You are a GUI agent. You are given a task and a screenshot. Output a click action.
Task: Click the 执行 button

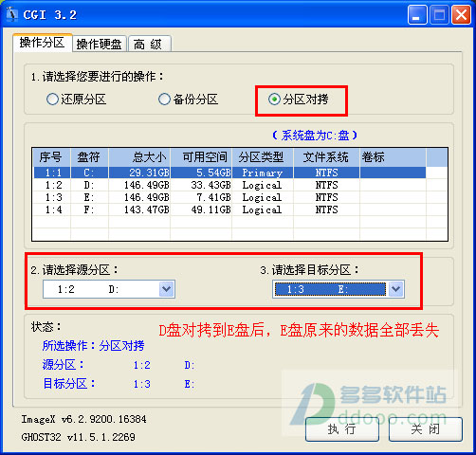pyautogui.click(x=342, y=429)
